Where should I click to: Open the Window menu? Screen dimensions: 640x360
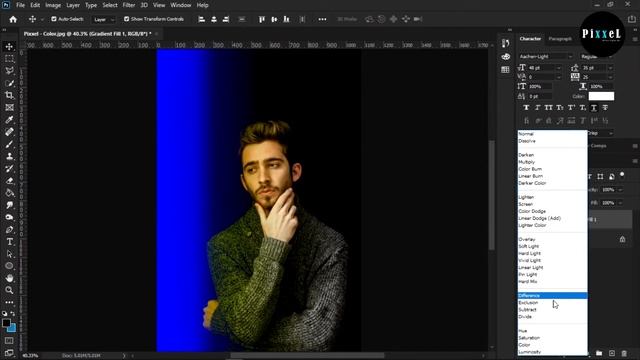point(181,5)
